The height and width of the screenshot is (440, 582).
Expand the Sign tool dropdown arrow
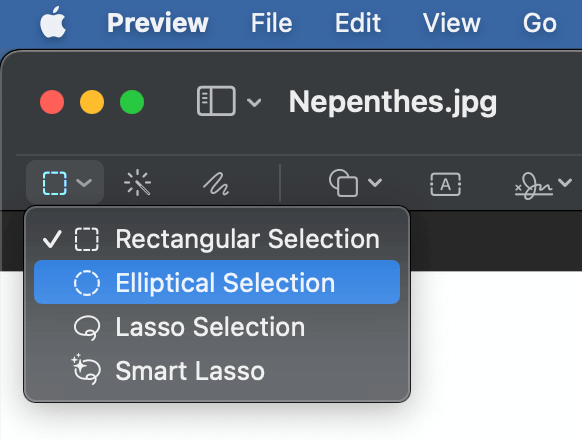tap(565, 183)
